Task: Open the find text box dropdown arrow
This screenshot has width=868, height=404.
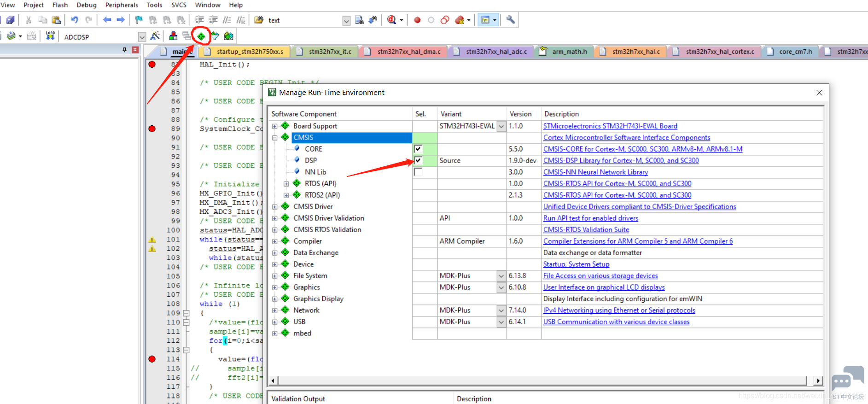Action: [x=346, y=21]
